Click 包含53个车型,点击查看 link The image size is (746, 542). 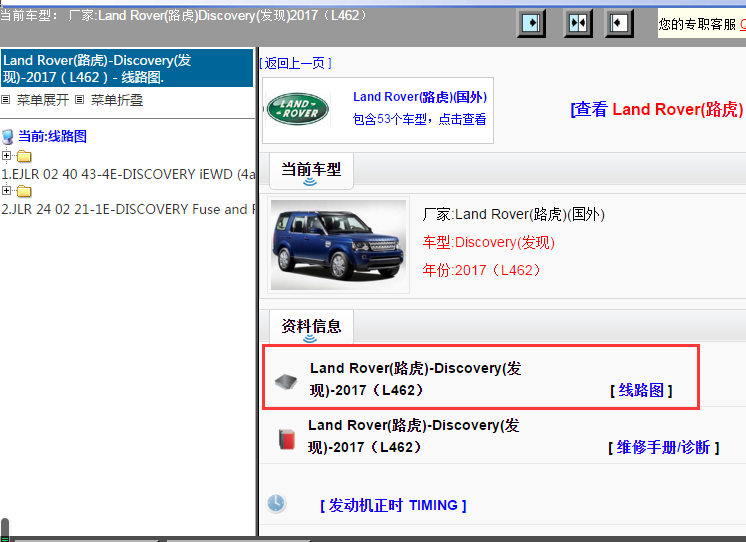[x=419, y=119]
